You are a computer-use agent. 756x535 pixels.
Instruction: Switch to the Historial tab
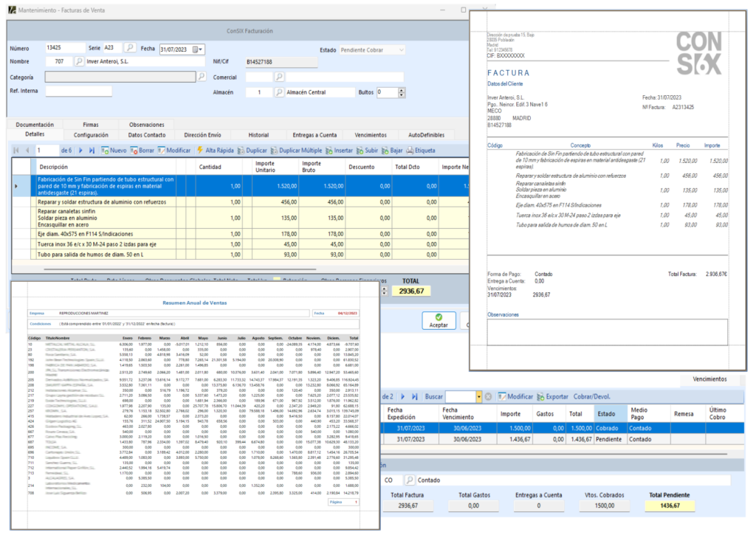(x=258, y=135)
